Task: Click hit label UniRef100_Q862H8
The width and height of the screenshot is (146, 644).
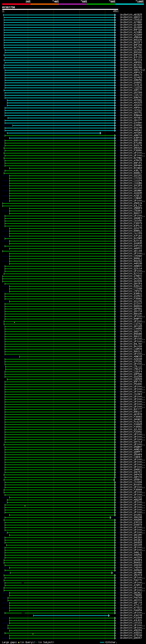Action: (131, 517)
